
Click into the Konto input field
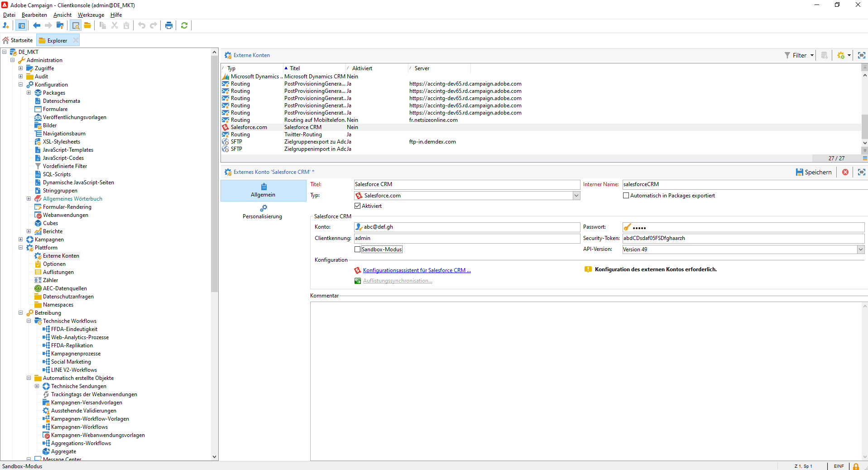coord(467,227)
